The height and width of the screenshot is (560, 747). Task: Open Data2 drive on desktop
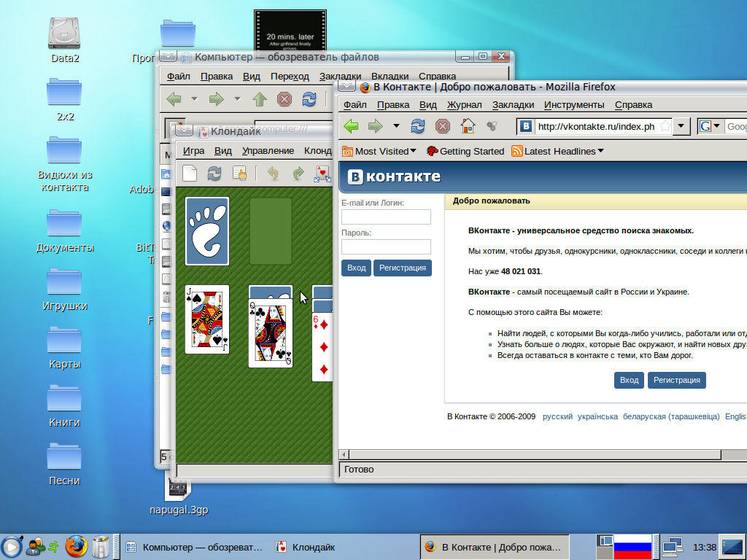coord(65,41)
